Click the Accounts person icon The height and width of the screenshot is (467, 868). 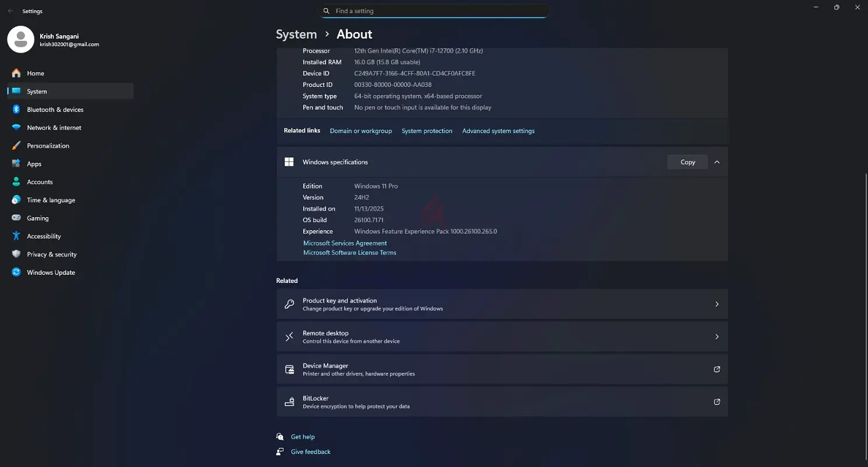pyautogui.click(x=16, y=182)
